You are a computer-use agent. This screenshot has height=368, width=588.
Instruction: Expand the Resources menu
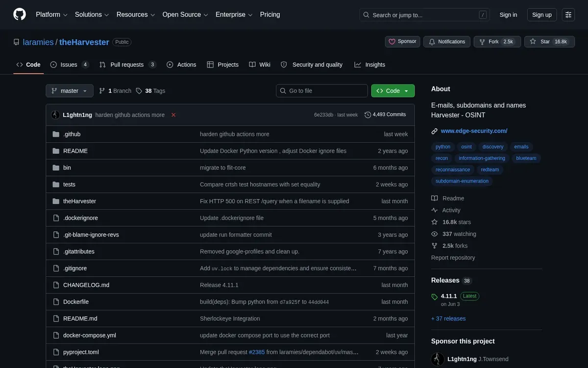click(x=136, y=15)
